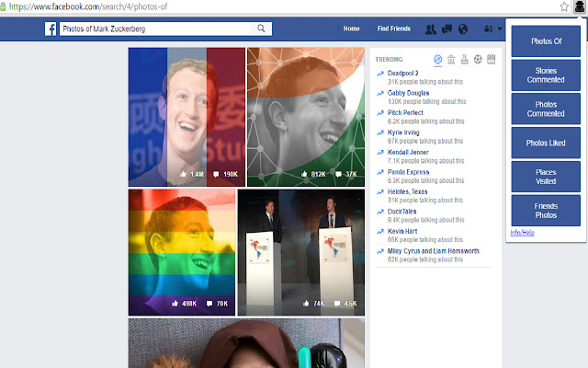Open the messages icon

point(447,29)
